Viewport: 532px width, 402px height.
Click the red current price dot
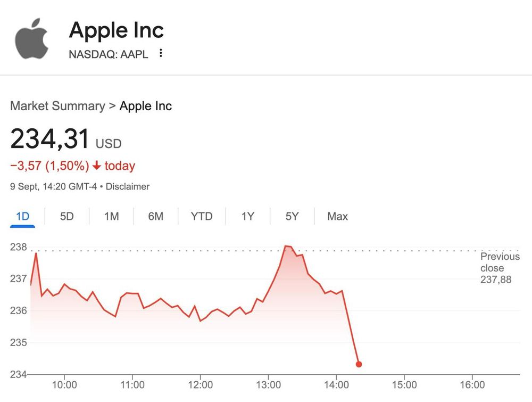pyautogui.click(x=359, y=364)
